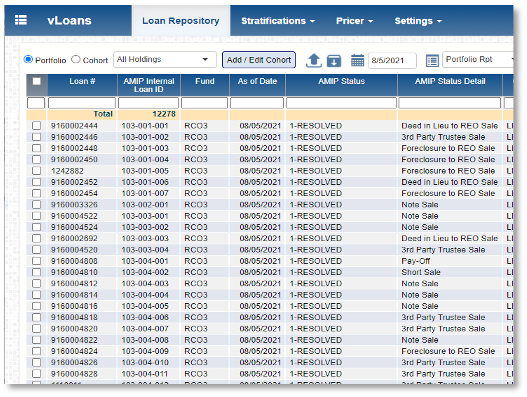Click the vLoans brand title
Image resolution: width=527 pixels, height=397 pixels.
pos(69,21)
